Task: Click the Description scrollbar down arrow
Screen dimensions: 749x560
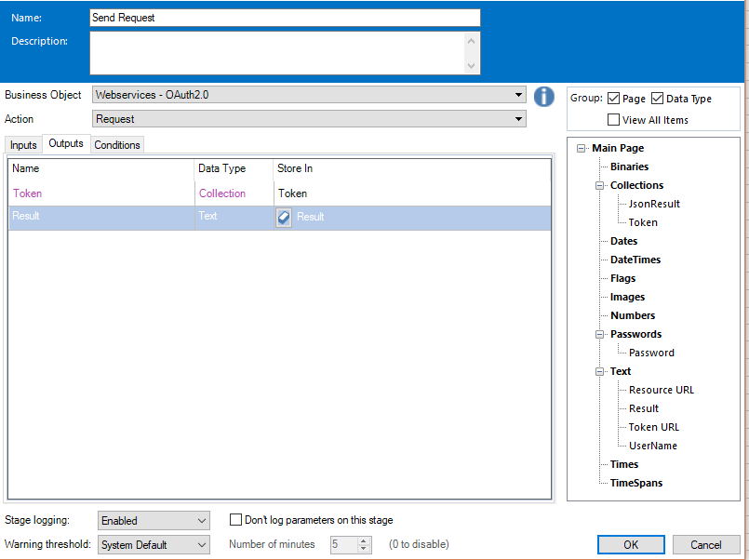Action: point(472,65)
